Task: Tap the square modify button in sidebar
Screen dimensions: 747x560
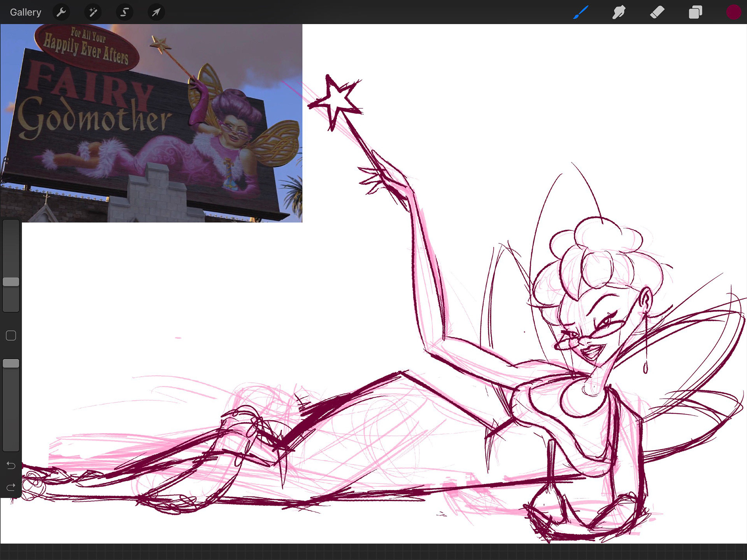Action: [x=11, y=335]
